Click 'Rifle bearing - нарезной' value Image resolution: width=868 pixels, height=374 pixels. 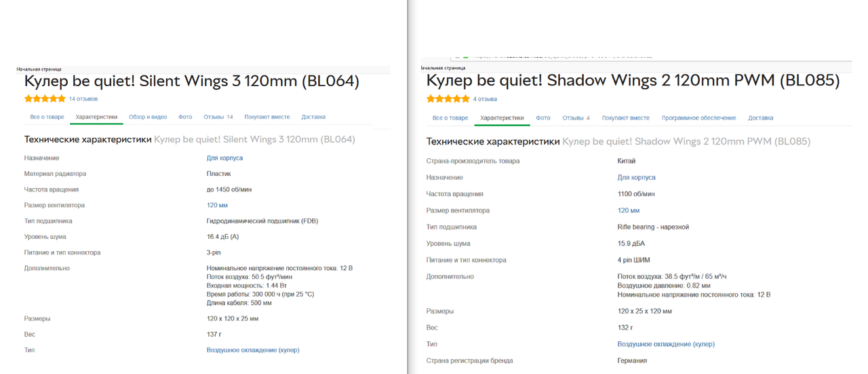(x=653, y=227)
